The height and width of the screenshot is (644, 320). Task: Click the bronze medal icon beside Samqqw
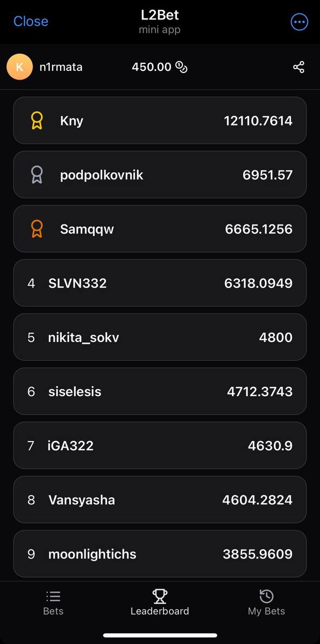pos(37,229)
